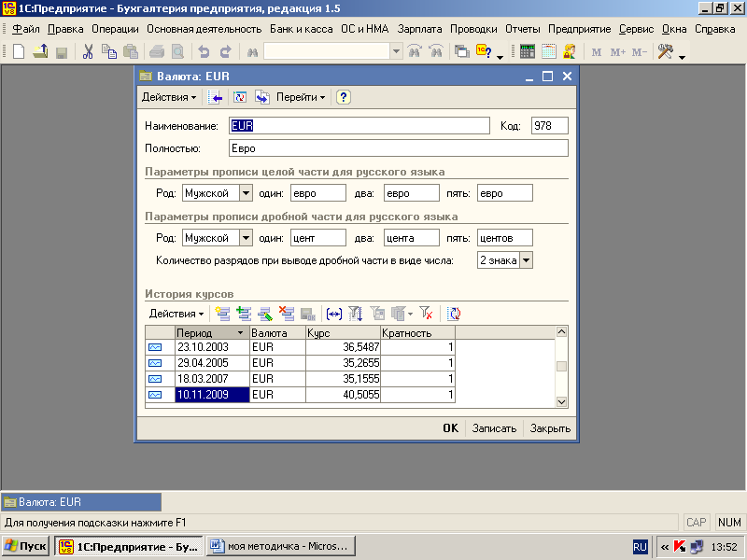Click the period interval icon in history toolbar
The height and width of the screenshot is (560, 747).
pos(333,314)
